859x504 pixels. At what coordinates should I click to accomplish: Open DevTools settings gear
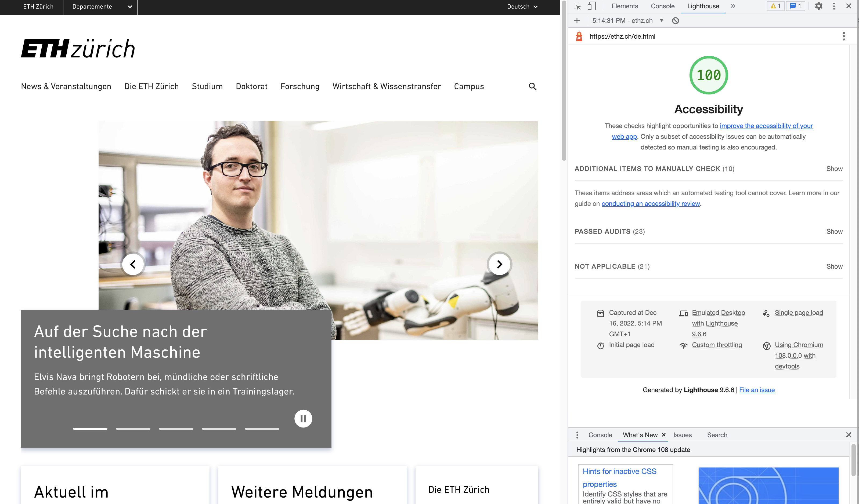818,6
